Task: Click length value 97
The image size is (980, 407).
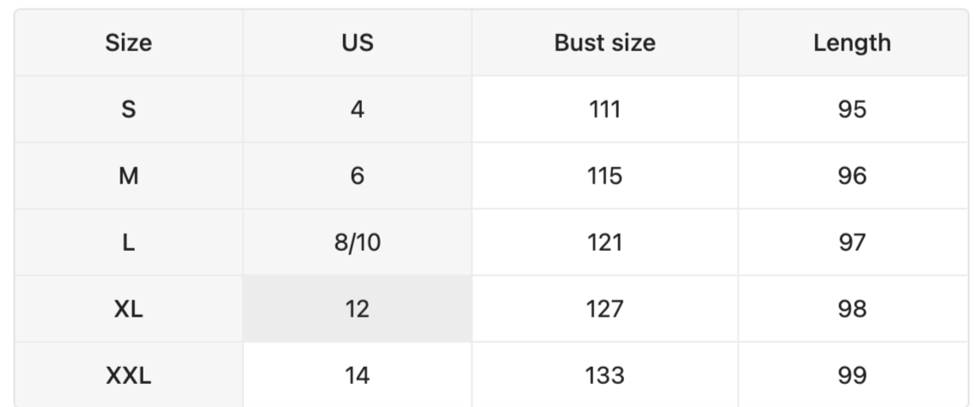Action: coord(852,243)
